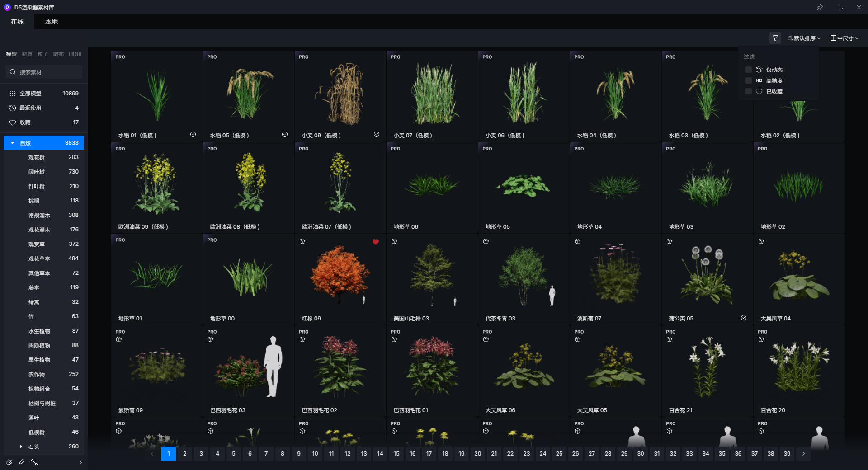
Task: Open 收藏 favorites list
Action: click(x=44, y=122)
